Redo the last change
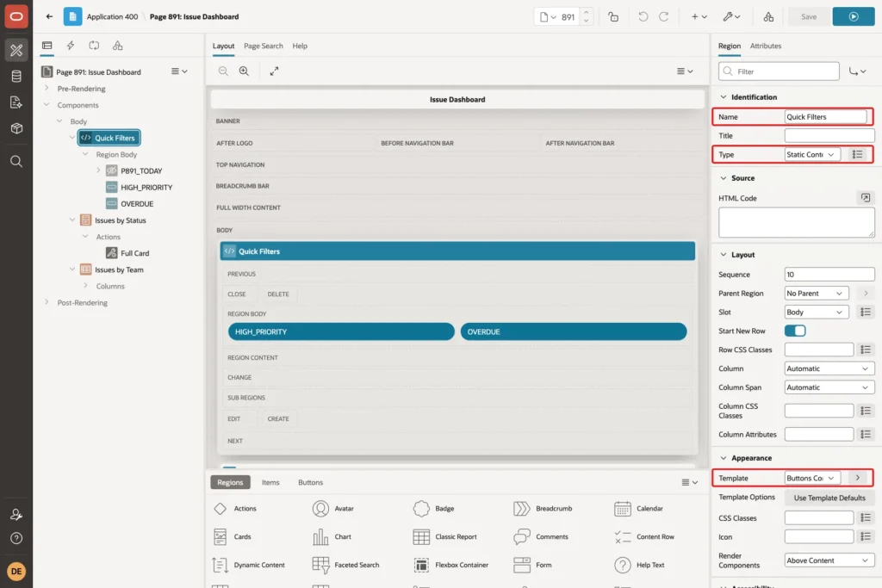 click(x=664, y=16)
